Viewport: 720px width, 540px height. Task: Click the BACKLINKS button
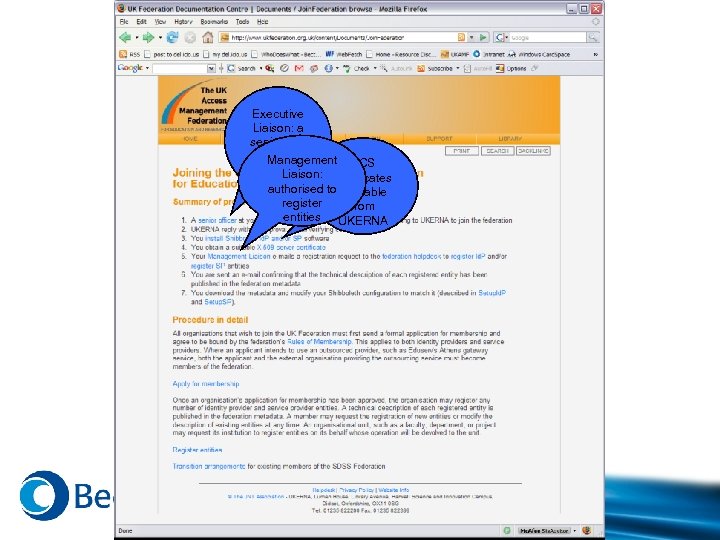tap(533, 151)
